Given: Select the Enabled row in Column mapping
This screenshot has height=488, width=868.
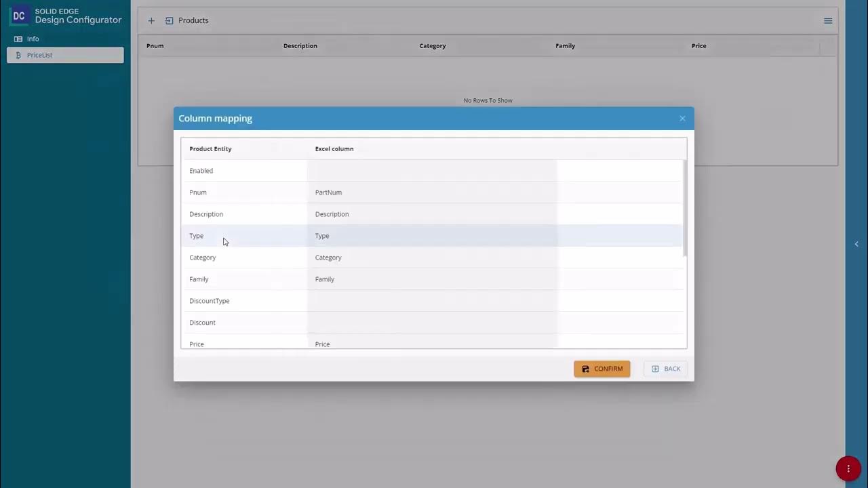Looking at the screenshot, I should point(201,170).
